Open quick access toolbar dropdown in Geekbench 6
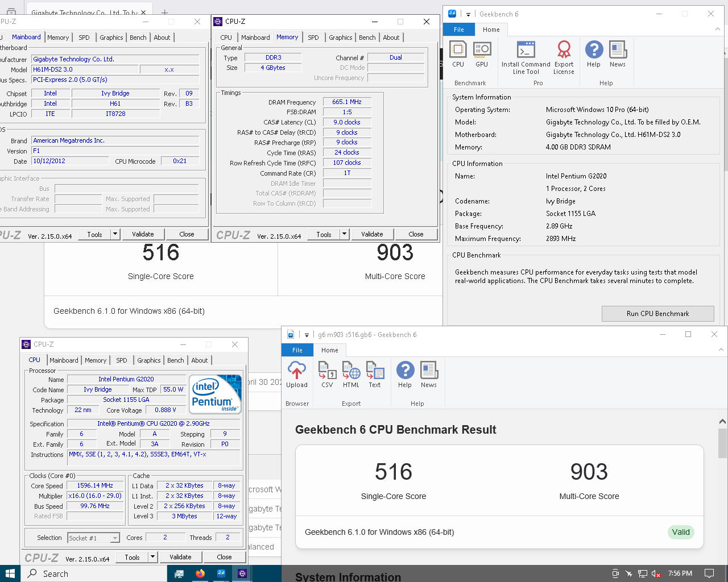The image size is (728, 582). 469,14
